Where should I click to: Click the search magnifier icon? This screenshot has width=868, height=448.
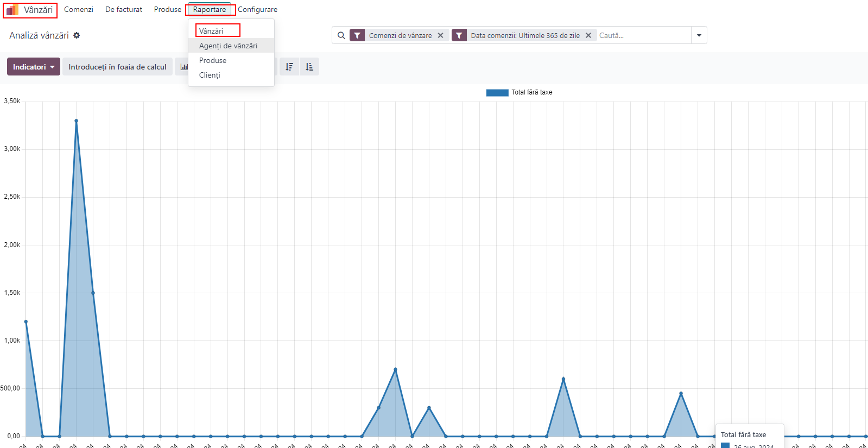pos(341,35)
